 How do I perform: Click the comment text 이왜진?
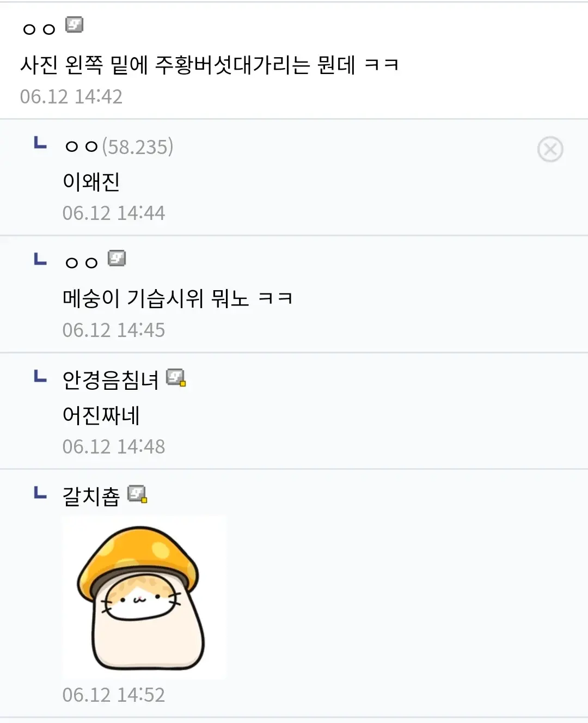point(91,181)
